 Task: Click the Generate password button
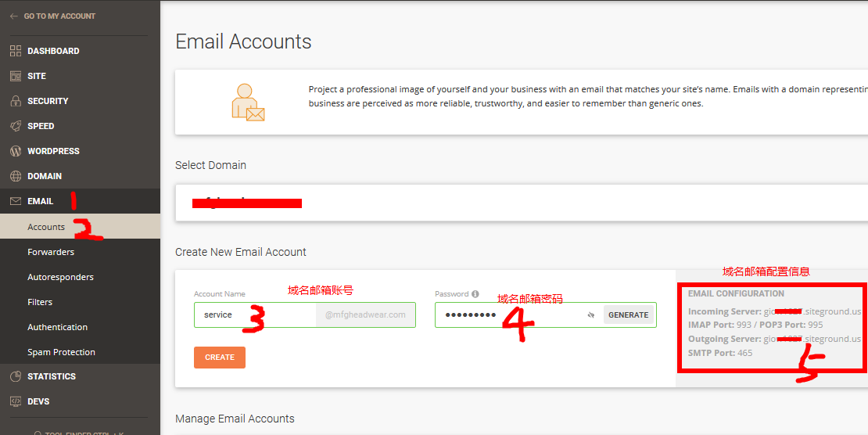point(628,315)
